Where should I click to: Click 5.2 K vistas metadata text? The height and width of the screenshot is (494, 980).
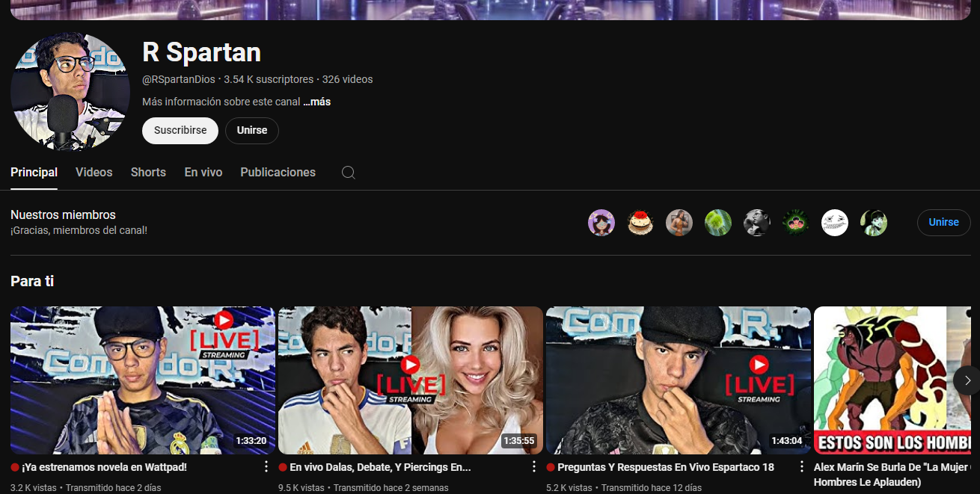(569, 488)
